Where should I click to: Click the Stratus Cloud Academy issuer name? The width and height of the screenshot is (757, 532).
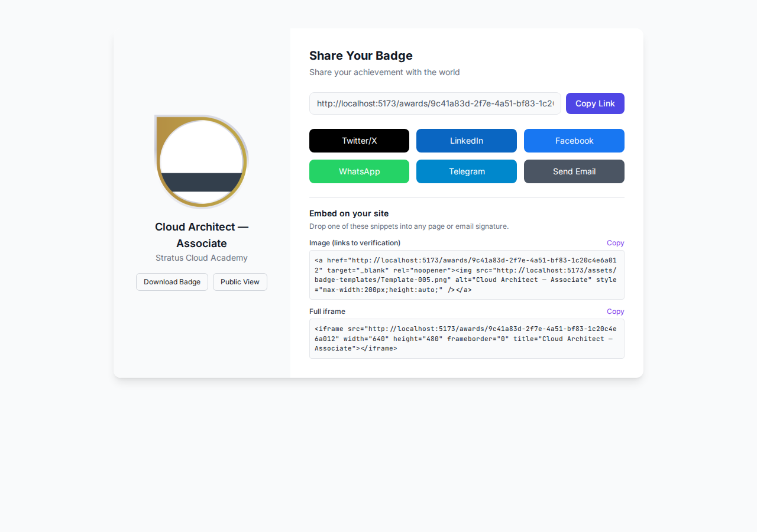[x=202, y=258]
